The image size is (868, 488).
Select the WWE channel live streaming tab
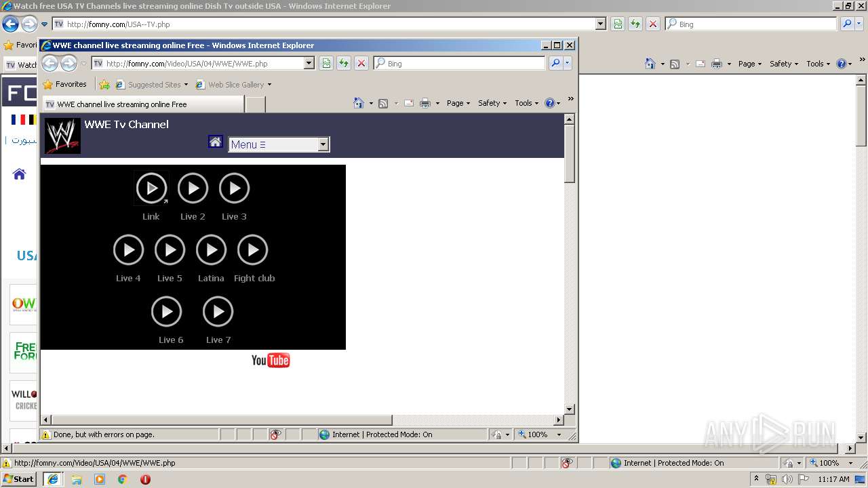[143, 104]
